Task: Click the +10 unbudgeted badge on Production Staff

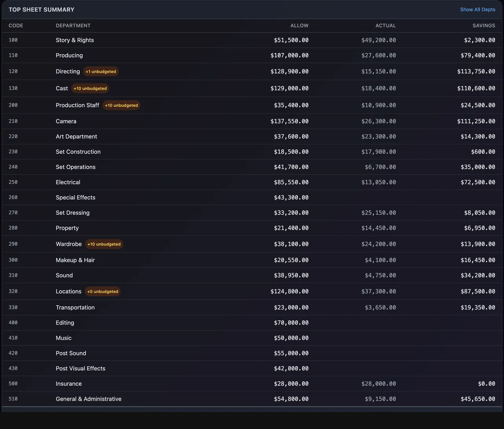Action: (x=121, y=106)
